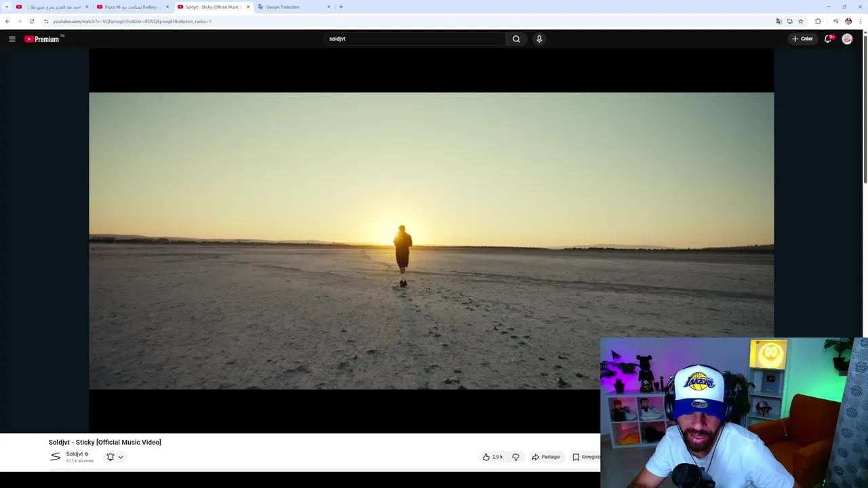Image resolution: width=868 pixels, height=488 pixels.
Task: Like the video with thumbs up
Action: click(492, 457)
